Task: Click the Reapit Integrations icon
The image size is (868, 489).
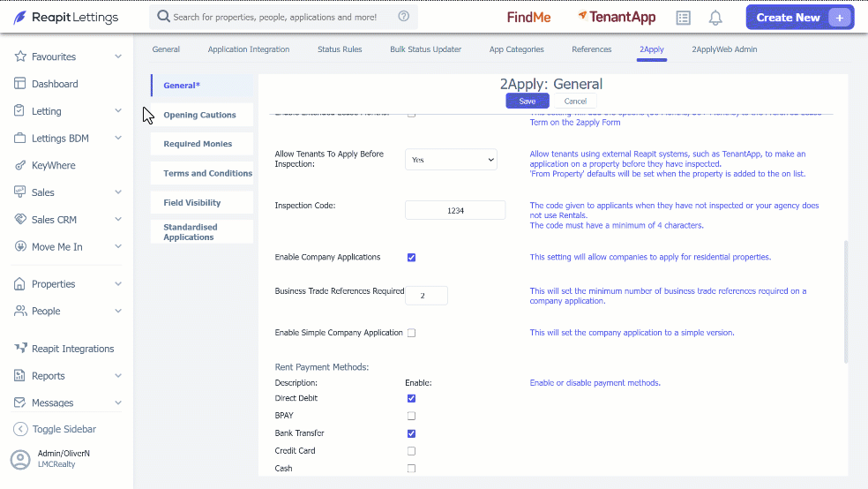Action: click(20, 349)
